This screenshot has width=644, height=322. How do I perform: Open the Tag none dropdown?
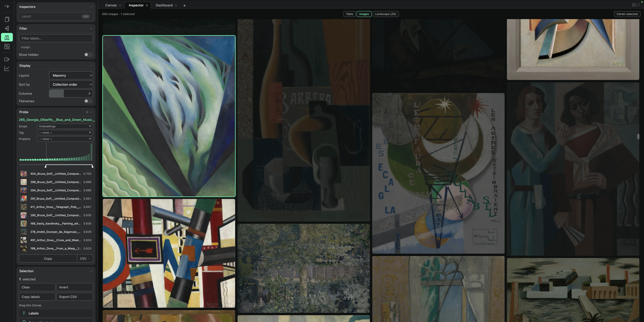(x=65, y=132)
